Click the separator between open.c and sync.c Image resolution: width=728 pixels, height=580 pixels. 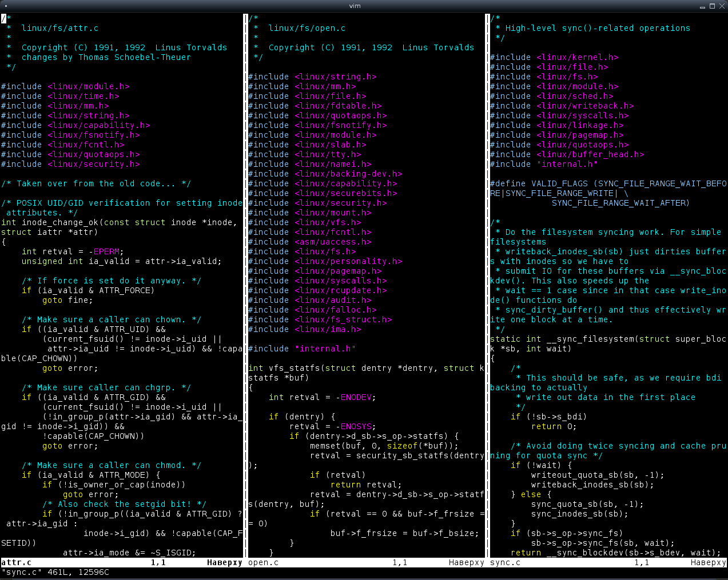pyautogui.click(x=487, y=286)
